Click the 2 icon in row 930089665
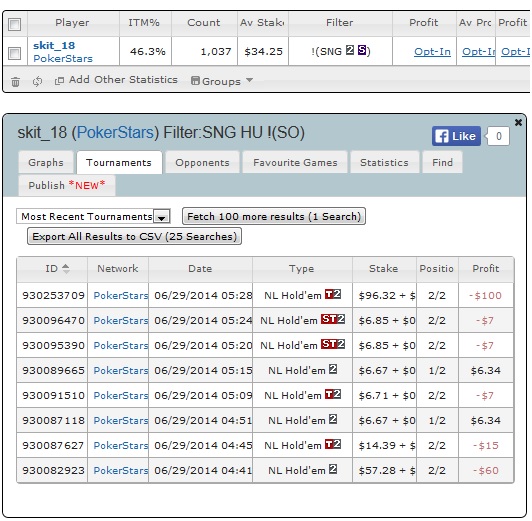The image size is (532, 521). tap(333, 369)
